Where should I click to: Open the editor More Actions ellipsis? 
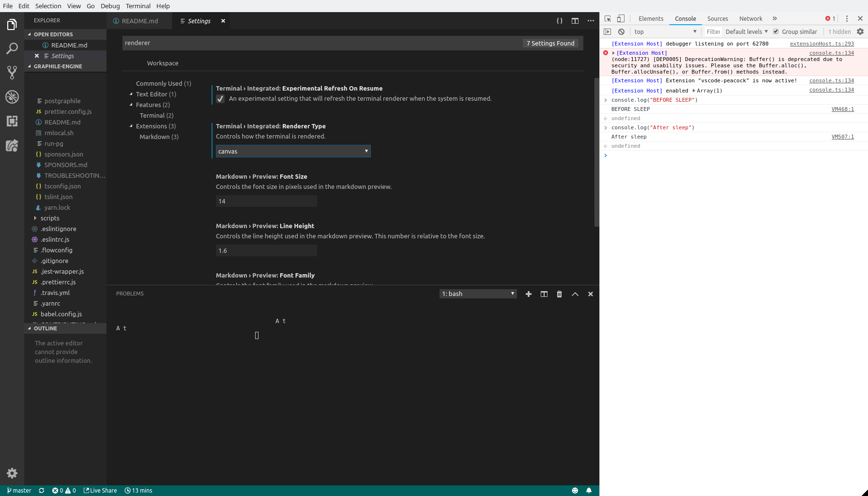click(591, 21)
